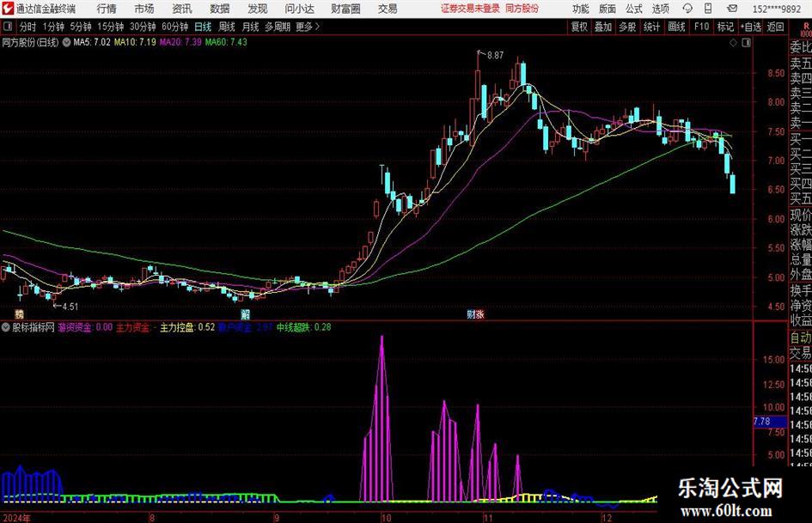
Task: Toggle the right info panel icon
Action: [746, 43]
